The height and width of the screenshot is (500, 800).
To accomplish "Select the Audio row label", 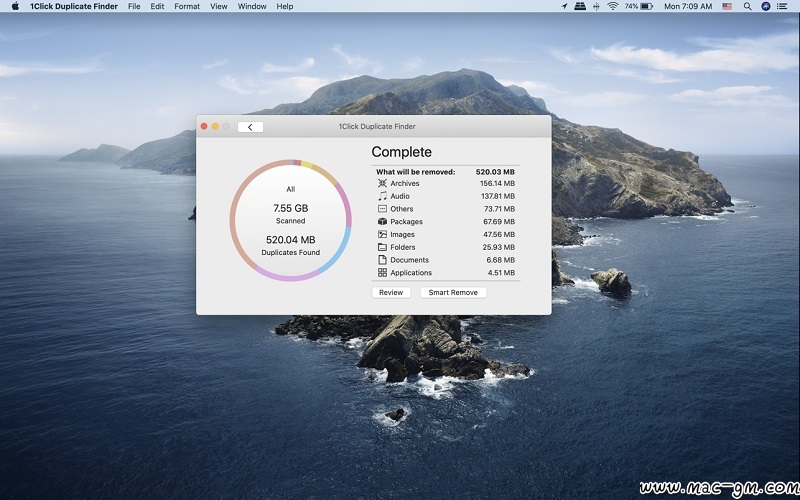I will 400,196.
